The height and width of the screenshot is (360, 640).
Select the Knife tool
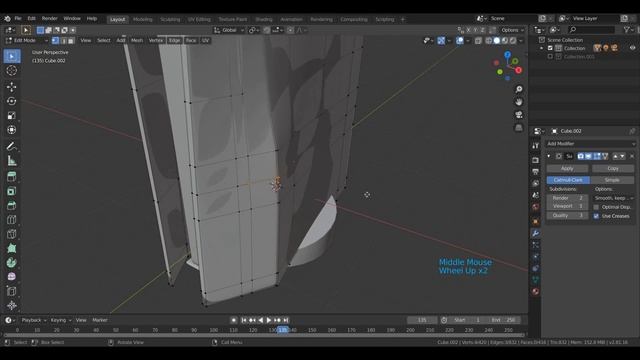coord(11,234)
